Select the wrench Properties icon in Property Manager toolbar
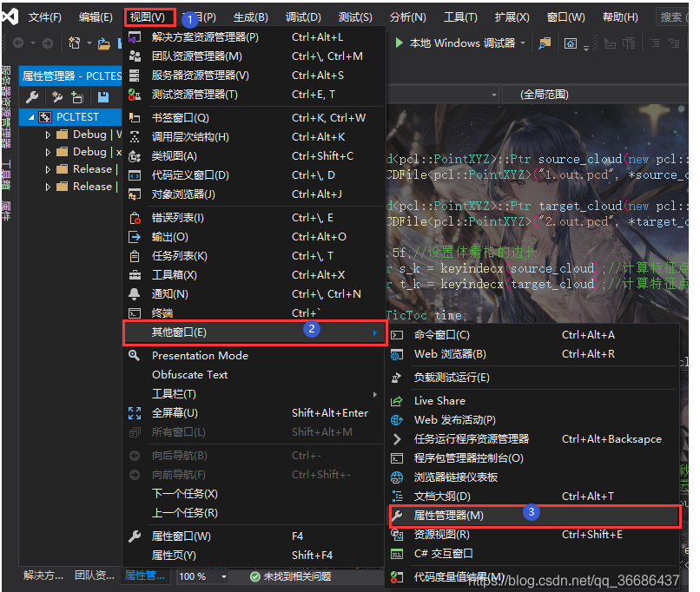Image resolution: width=700 pixels, height=592 pixels. (x=32, y=97)
